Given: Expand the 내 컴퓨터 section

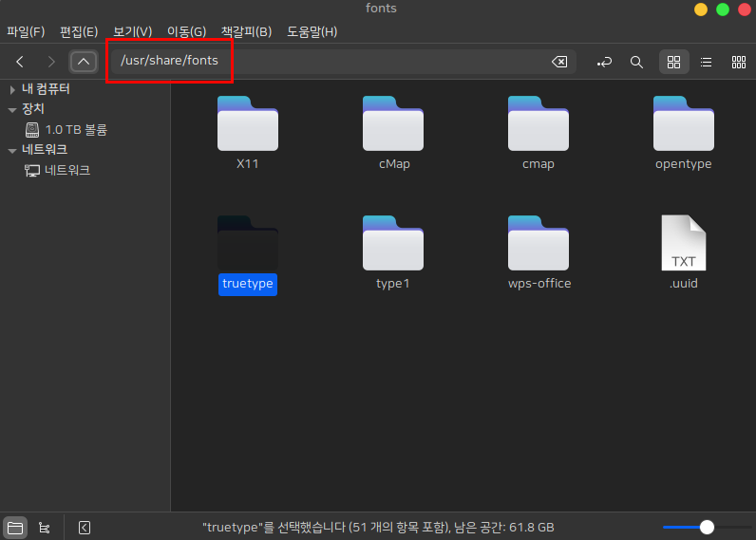Looking at the screenshot, I should click(x=11, y=89).
